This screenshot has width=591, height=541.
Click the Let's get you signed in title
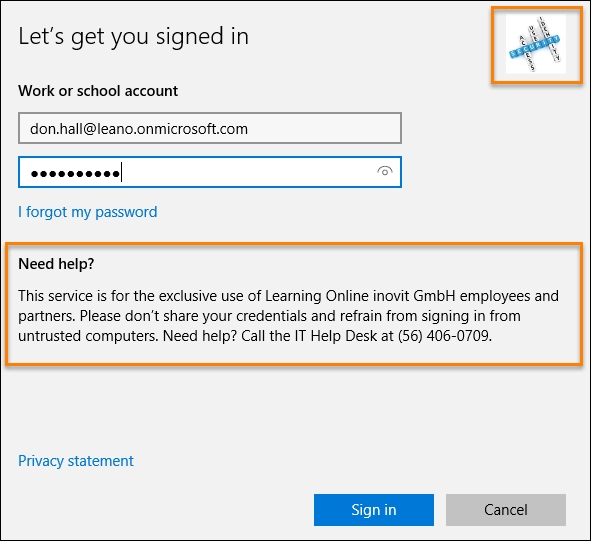click(x=133, y=37)
